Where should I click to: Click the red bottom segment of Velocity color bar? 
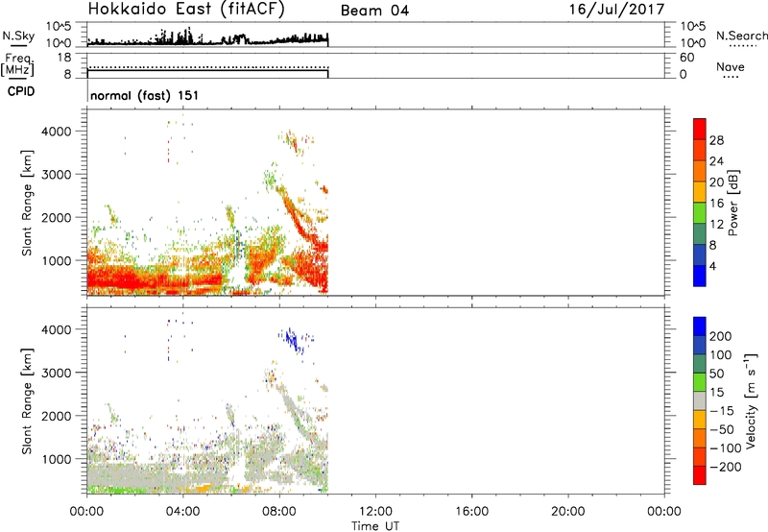click(x=700, y=475)
